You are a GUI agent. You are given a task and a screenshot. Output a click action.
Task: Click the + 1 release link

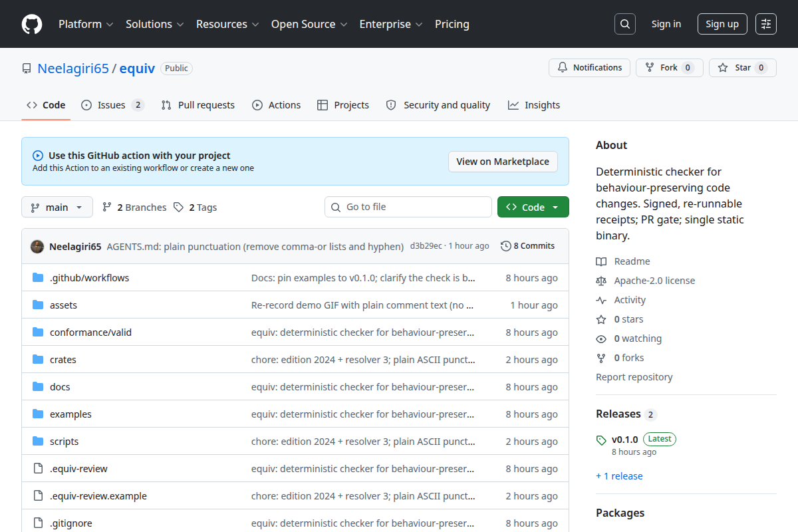click(619, 476)
